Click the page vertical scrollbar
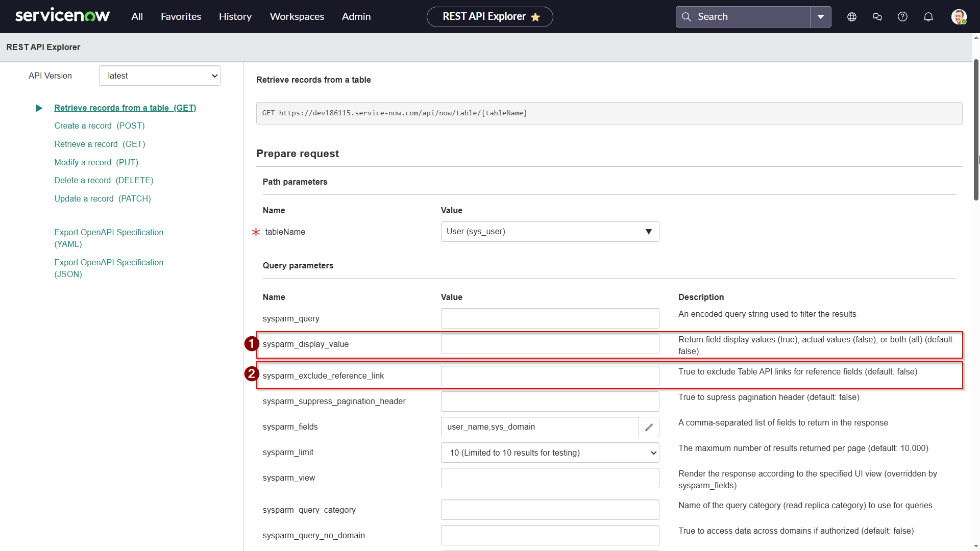This screenshot has height=551, width=980. pos(976,130)
